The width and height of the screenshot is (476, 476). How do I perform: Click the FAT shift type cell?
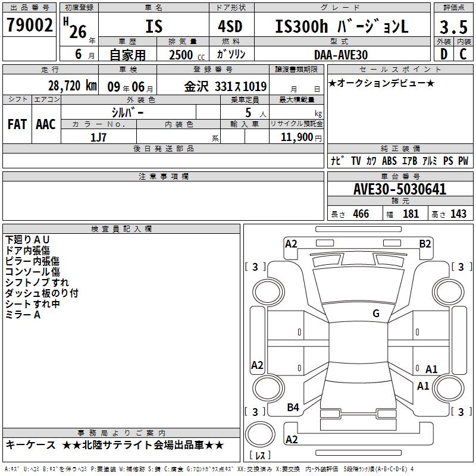coord(17,124)
